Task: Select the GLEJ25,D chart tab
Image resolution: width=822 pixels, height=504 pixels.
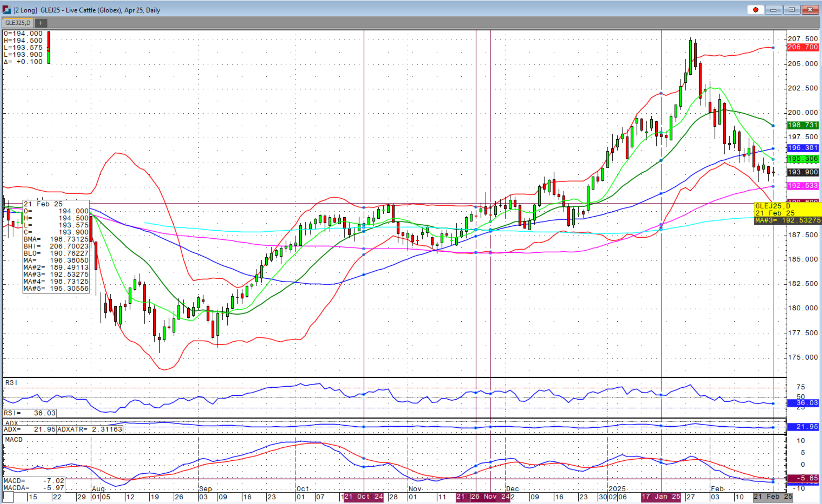Action: (18, 23)
